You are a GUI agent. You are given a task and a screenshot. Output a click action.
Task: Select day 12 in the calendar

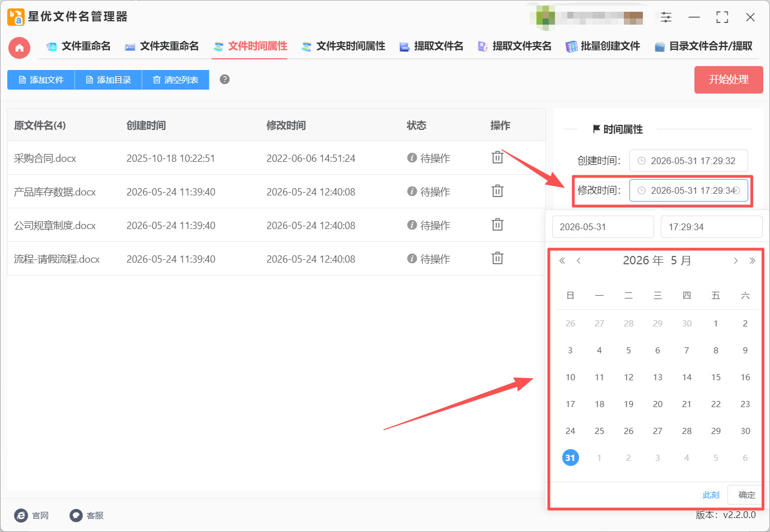click(628, 377)
